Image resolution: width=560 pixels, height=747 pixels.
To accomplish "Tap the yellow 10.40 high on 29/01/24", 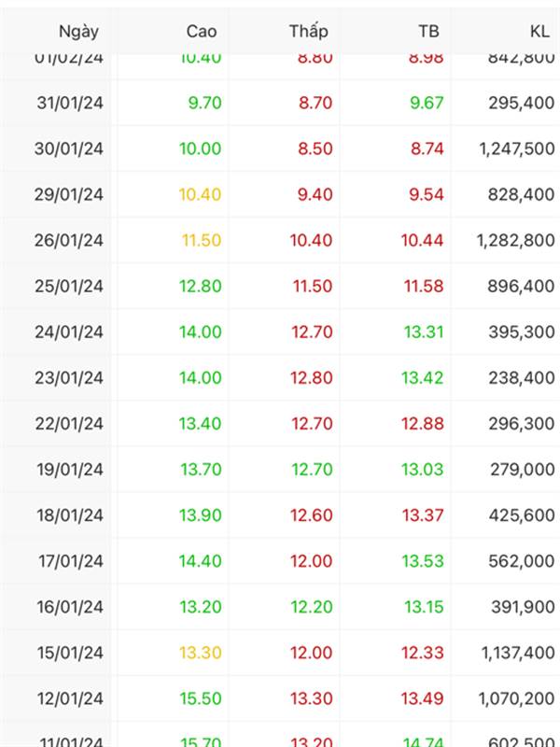I will point(200,194).
